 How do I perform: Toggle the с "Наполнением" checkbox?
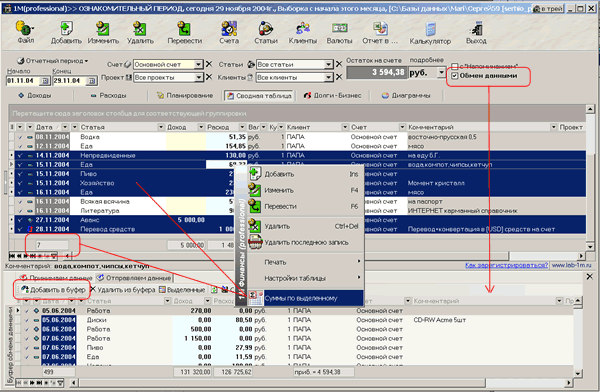455,66
